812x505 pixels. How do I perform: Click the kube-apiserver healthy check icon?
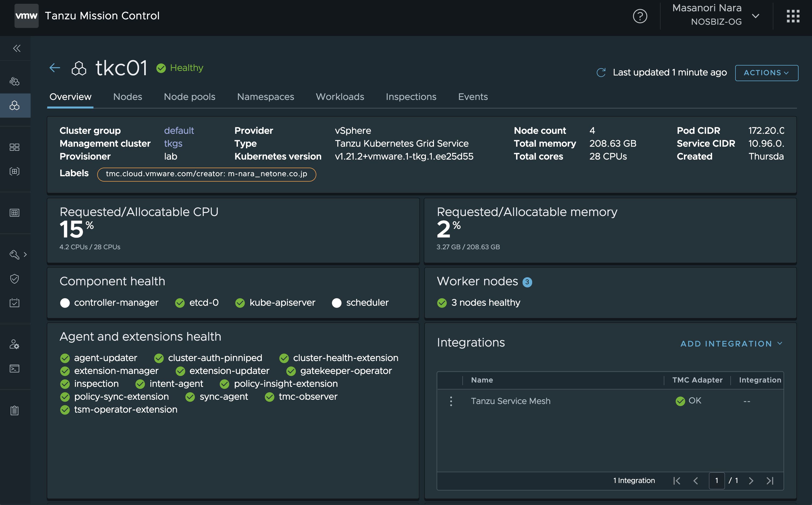[x=240, y=303]
